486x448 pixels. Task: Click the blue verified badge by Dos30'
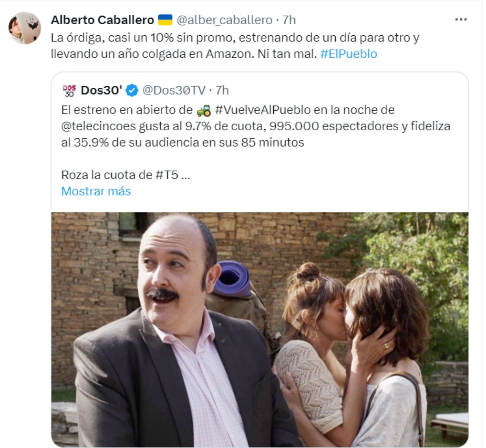click(132, 90)
